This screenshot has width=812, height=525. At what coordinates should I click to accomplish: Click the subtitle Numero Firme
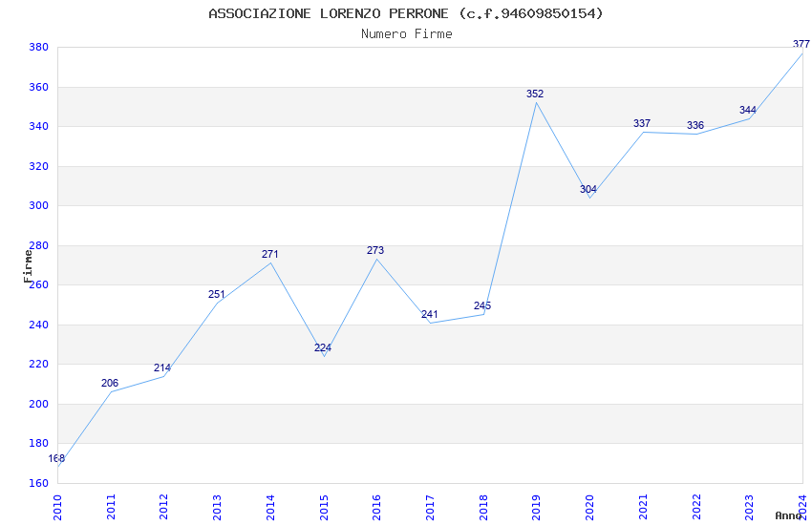point(407,34)
